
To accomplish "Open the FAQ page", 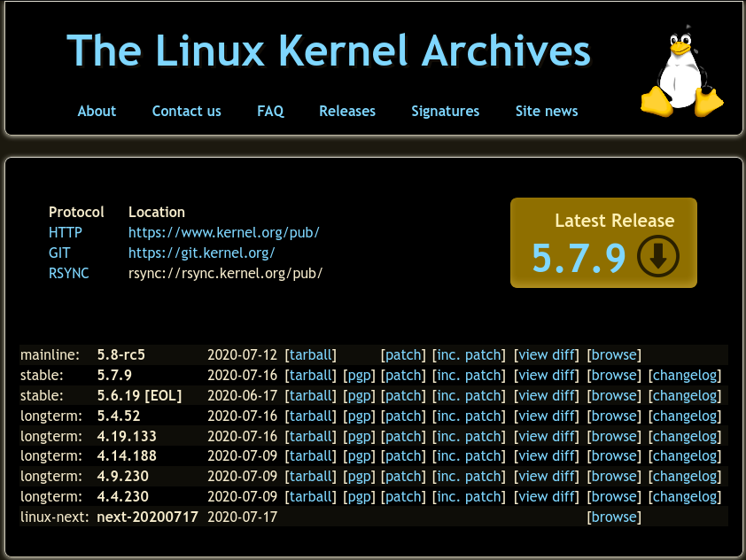I will pyautogui.click(x=270, y=111).
